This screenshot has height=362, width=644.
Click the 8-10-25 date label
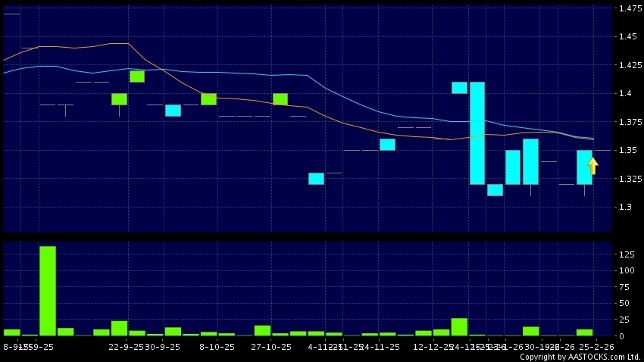point(216,346)
